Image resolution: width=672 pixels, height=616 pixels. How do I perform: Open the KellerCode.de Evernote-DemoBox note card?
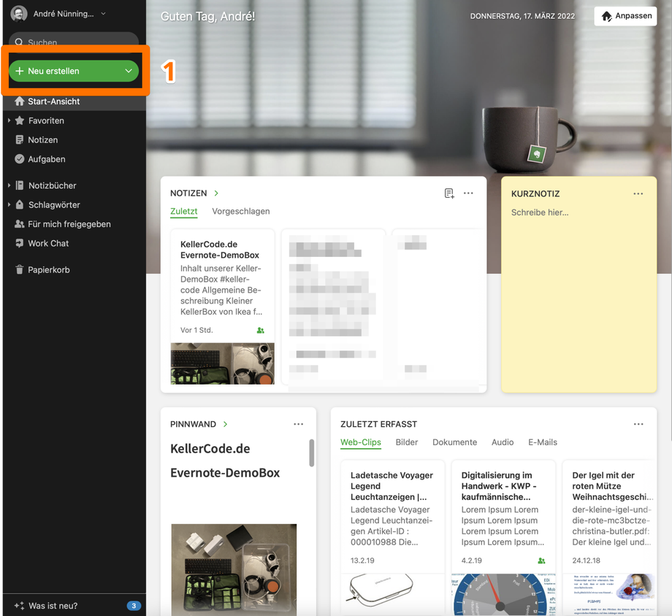click(223, 307)
